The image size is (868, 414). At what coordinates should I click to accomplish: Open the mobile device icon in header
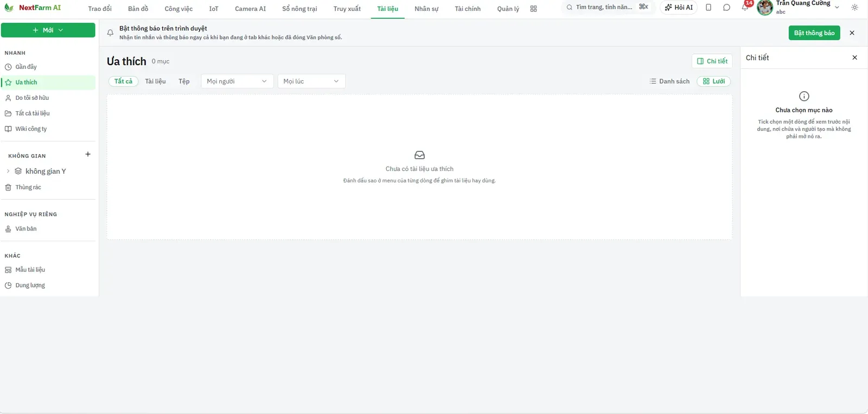(709, 8)
